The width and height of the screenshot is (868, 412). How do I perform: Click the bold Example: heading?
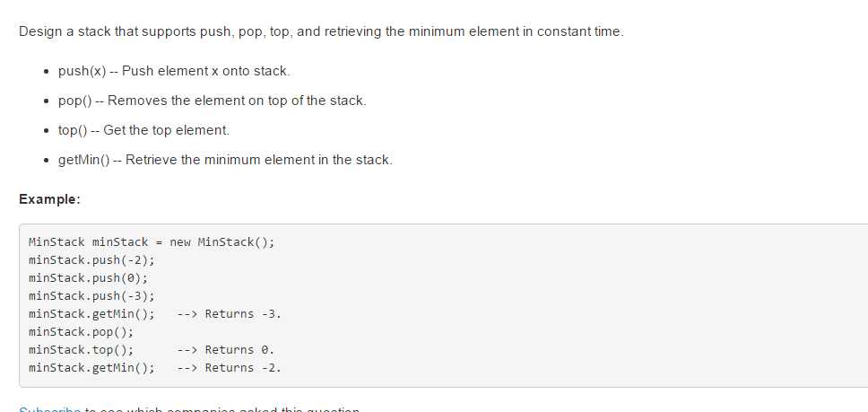50,199
